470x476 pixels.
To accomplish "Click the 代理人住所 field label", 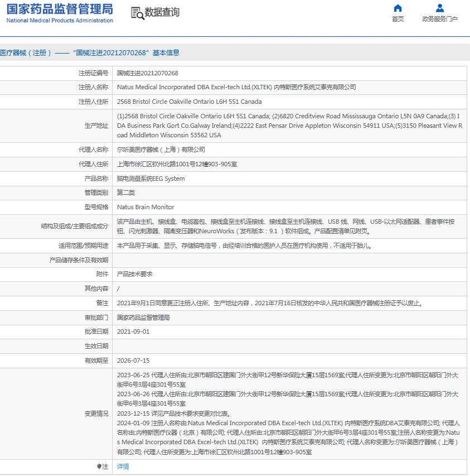I will click(94, 164).
